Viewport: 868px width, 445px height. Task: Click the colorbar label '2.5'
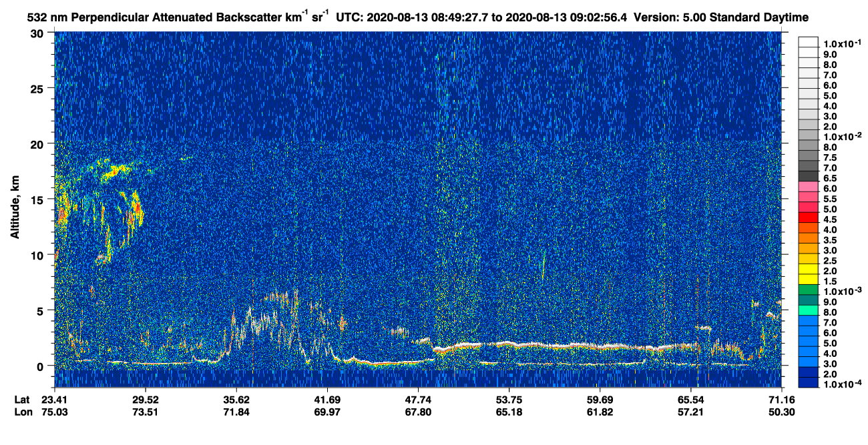point(830,261)
